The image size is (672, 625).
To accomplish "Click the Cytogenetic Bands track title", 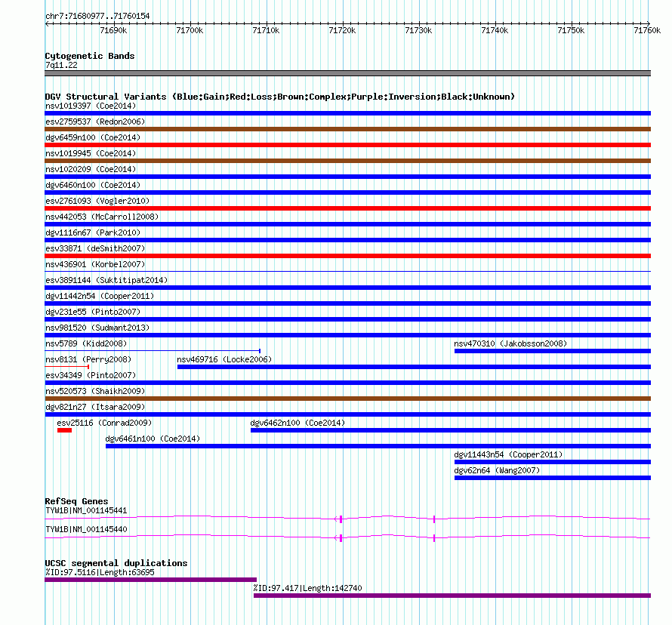I will [x=90, y=56].
